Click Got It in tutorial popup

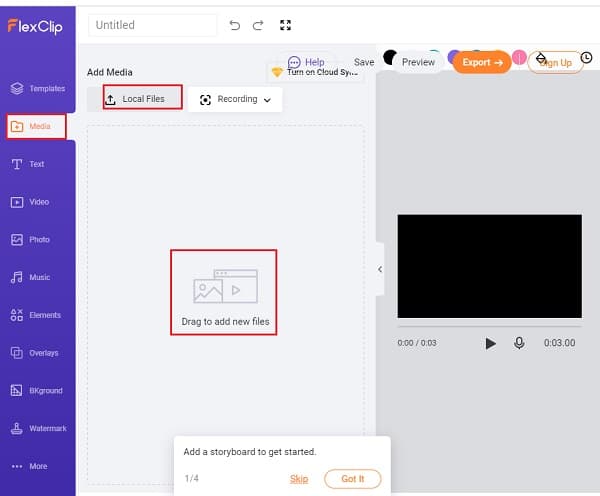tap(352, 479)
